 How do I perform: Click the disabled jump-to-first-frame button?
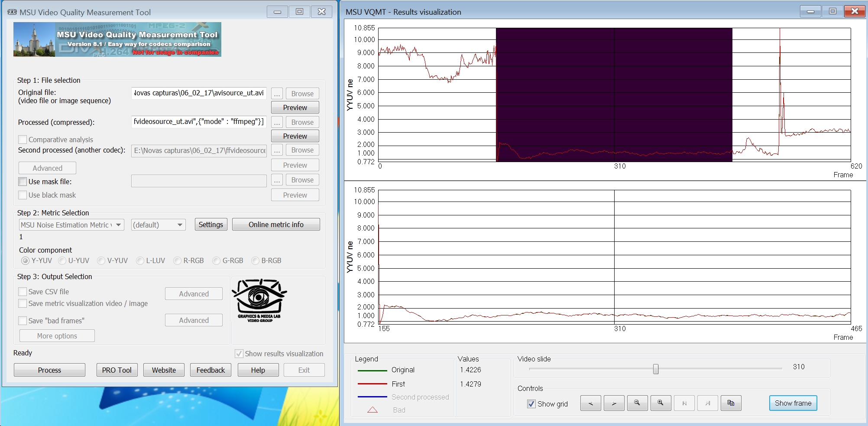684,403
